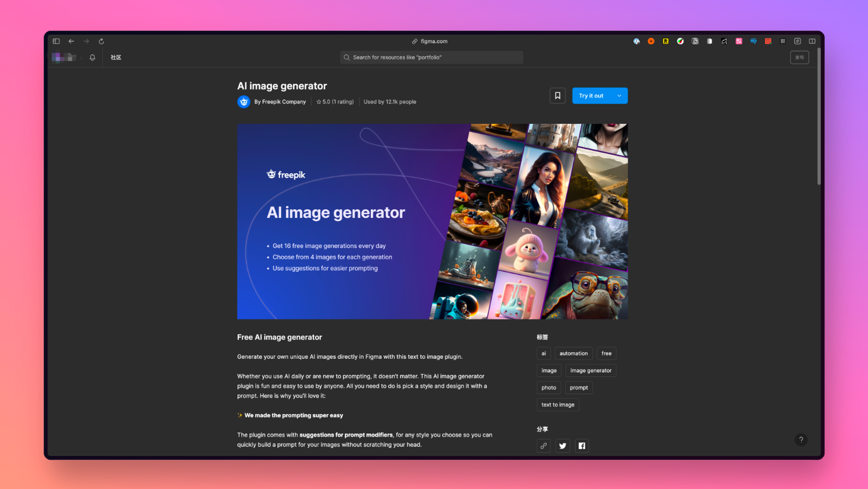
Task: Select the prompt tag
Action: click(x=579, y=387)
